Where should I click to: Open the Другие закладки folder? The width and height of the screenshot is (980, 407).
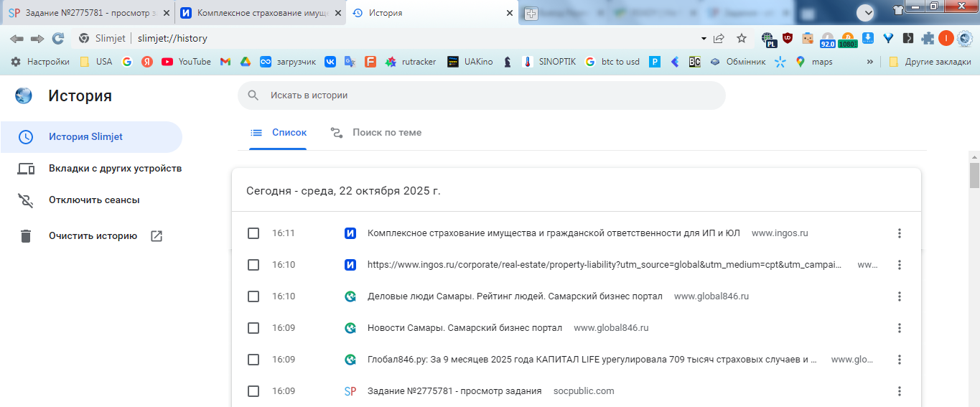[930, 62]
